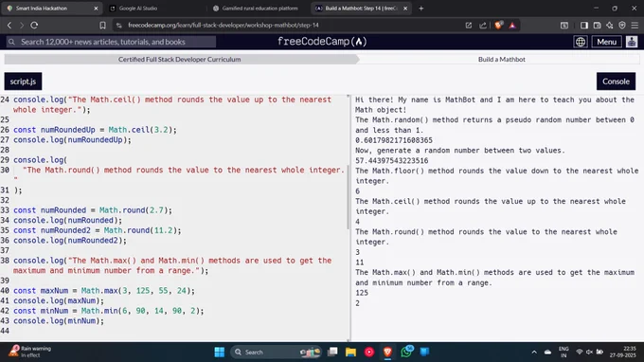Image resolution: width=644 pixels, height=362 pixels.
Task: Toggle the Console panel button
Action: [616, 81]
